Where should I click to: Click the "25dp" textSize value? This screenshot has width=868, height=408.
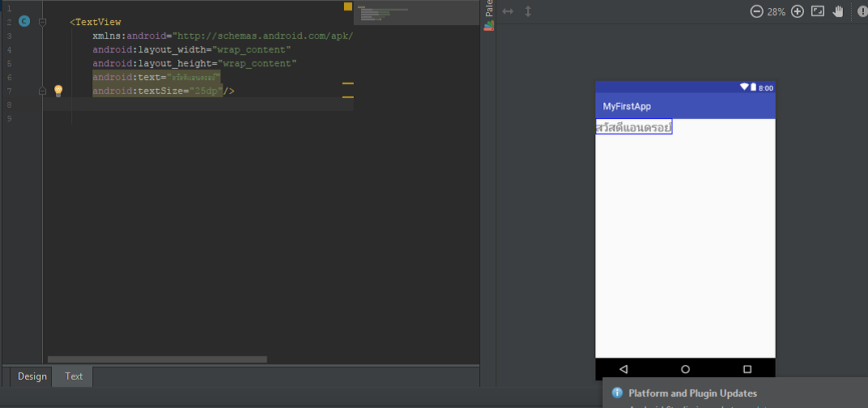(206, 91)
